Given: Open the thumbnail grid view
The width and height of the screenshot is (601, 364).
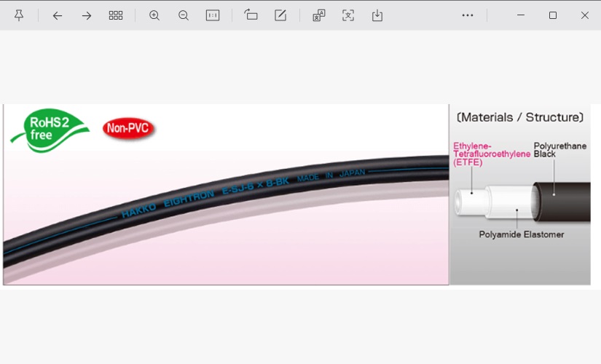Looking at the screenshot, I should pos(116,15).
